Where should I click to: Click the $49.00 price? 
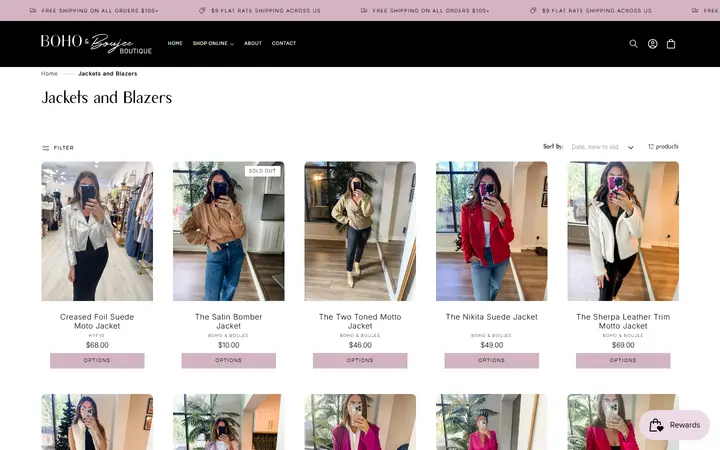pyautogui.click(x=491, y=345)
